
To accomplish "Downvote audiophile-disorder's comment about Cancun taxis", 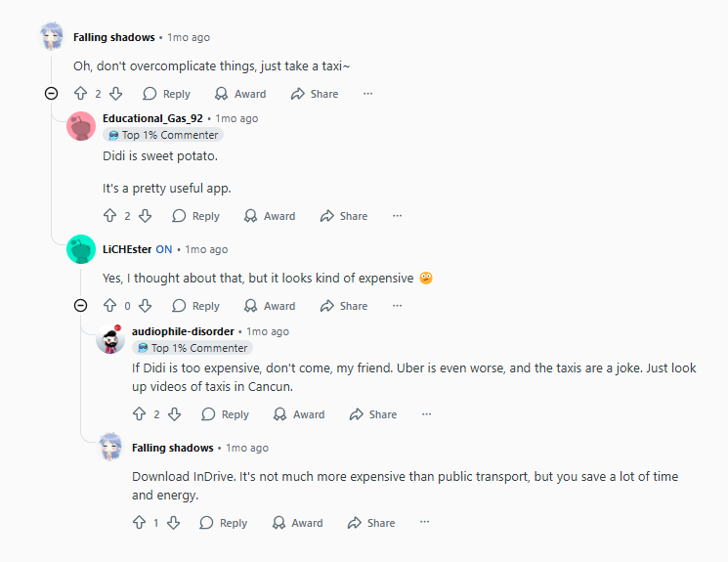I will pos(174,414).
